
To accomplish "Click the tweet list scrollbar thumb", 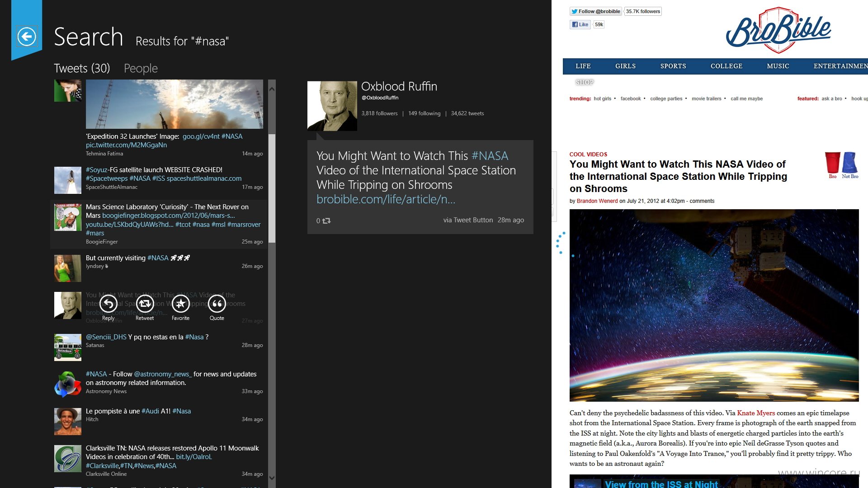I will pyautogui.click(x=272, y=188).
